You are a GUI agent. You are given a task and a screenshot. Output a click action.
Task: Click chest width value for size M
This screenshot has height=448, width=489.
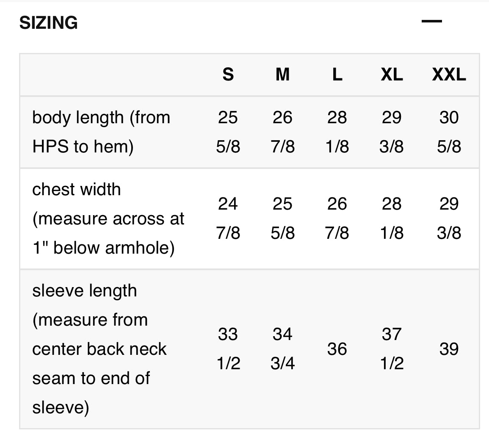(x=282, y=218)
